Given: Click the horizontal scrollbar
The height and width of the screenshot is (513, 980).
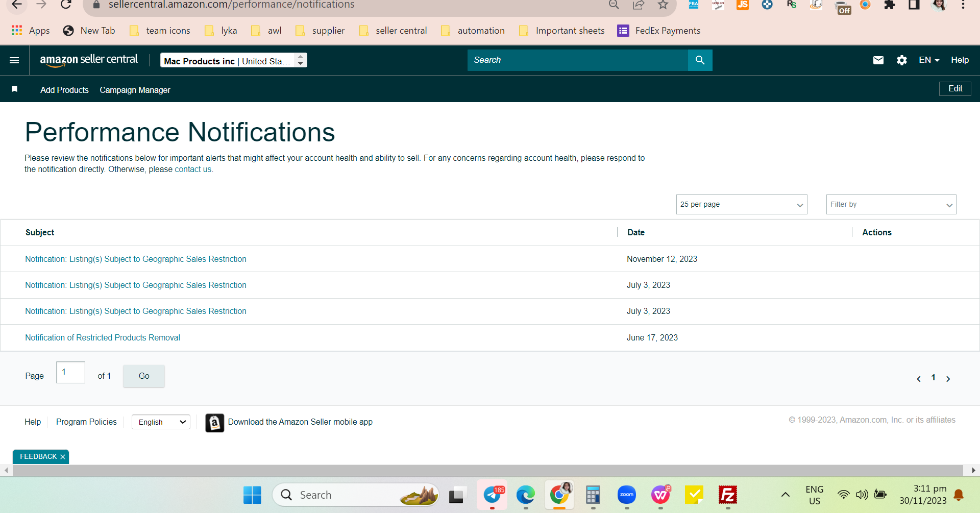Looking at the screenshot, I should pos(487,471).
